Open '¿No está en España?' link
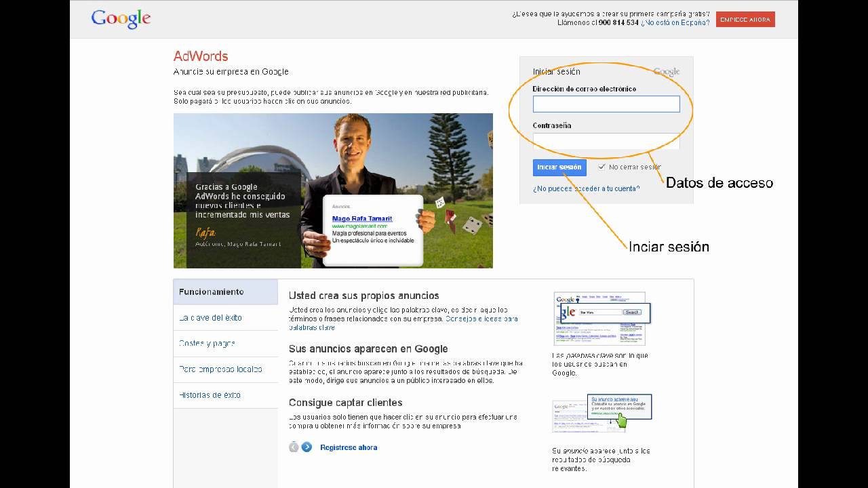Viewport: 868px width, 488px height. (x=675, y=22)
